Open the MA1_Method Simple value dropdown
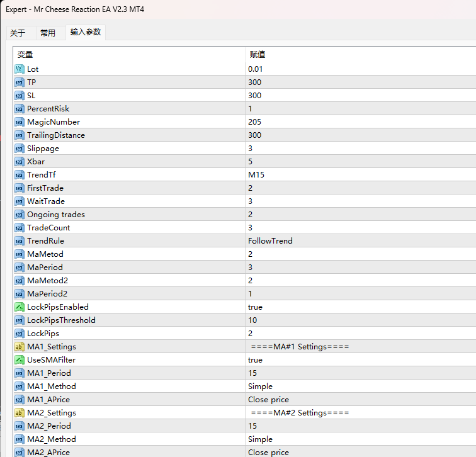This screenshot has width=476, height=457. [x=361, y=386]
